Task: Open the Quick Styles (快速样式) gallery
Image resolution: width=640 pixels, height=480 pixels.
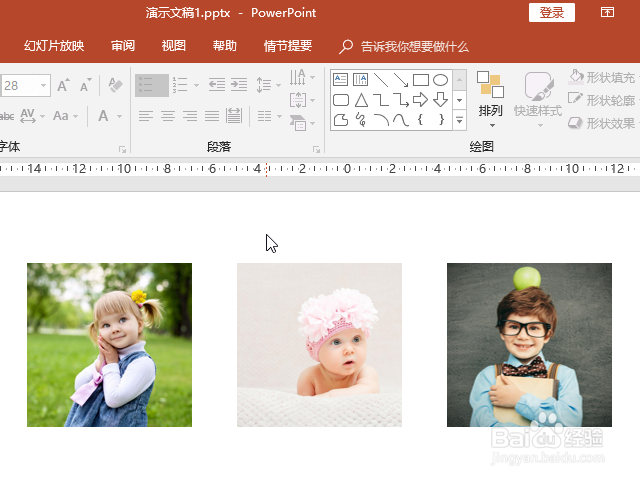Action: point(538,99)
